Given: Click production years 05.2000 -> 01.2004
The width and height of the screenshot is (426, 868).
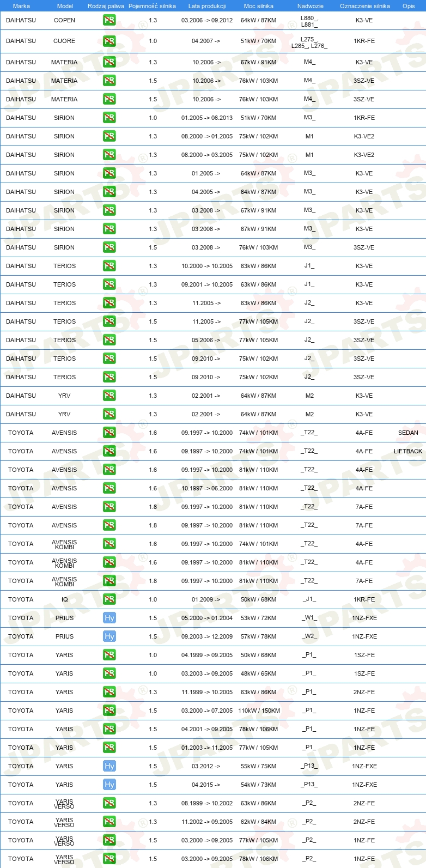Looking at the screenshot, I should pos(207,618).
